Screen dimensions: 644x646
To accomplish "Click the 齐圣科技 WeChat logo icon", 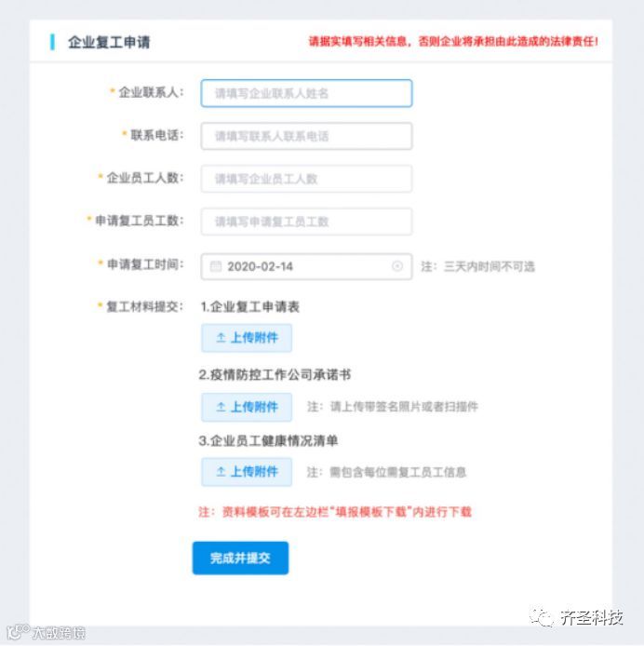I will point(541,618).
